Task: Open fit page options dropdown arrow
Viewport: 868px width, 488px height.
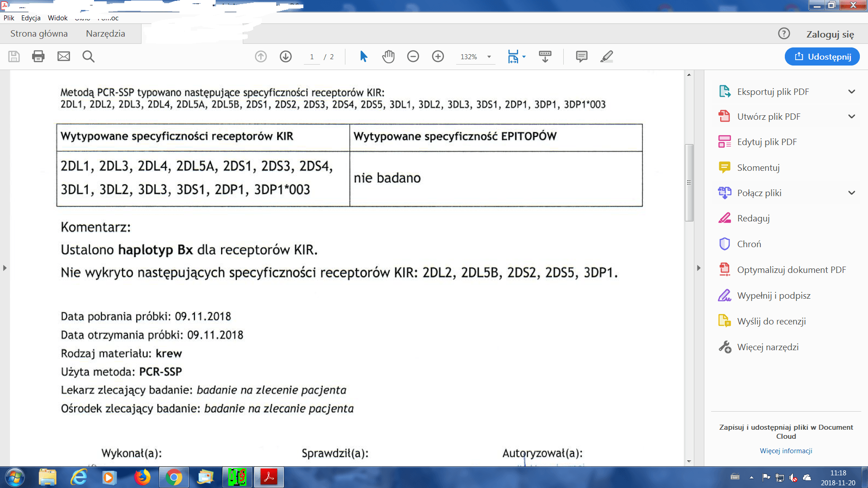Action: (x=524, y=56)
